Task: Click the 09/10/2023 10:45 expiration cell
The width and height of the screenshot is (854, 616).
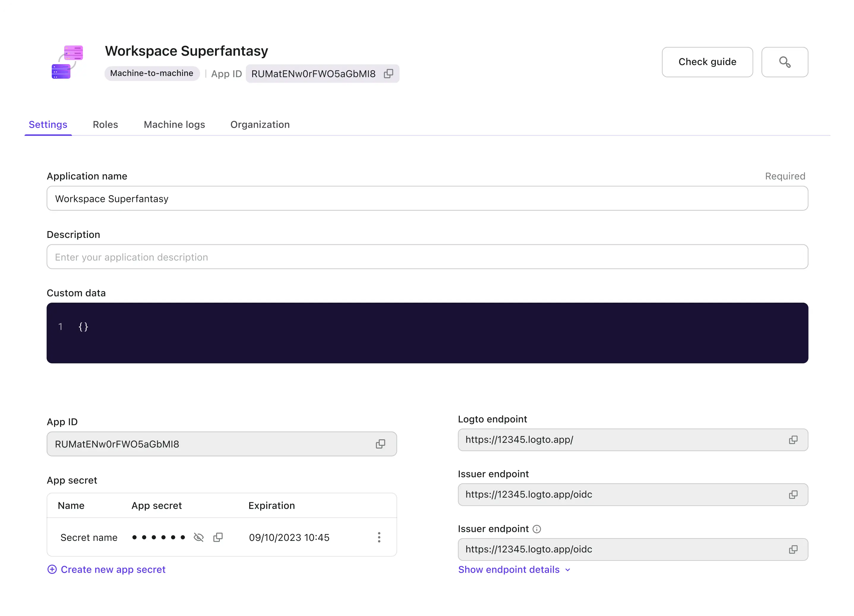Action: [x=289, y=537]
